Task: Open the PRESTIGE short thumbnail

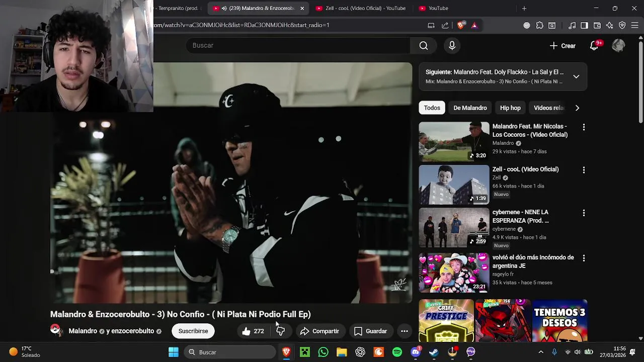Action: [x=446, y=321]
